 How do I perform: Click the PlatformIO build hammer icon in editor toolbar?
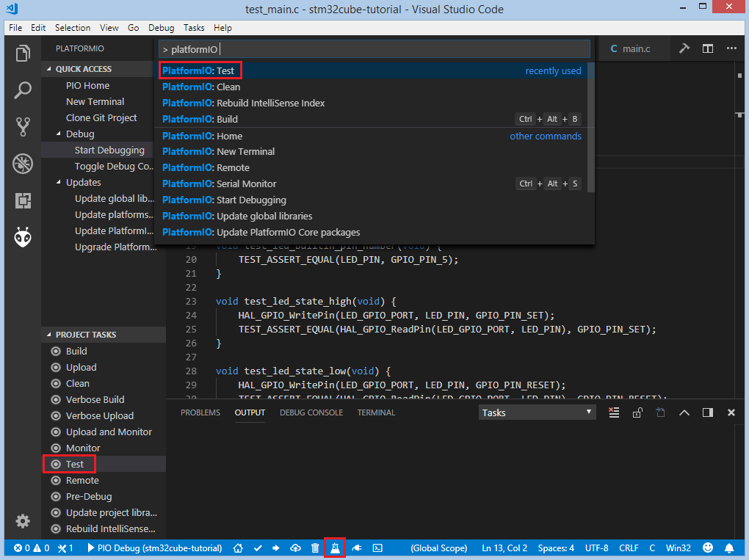tap(684, 48)
